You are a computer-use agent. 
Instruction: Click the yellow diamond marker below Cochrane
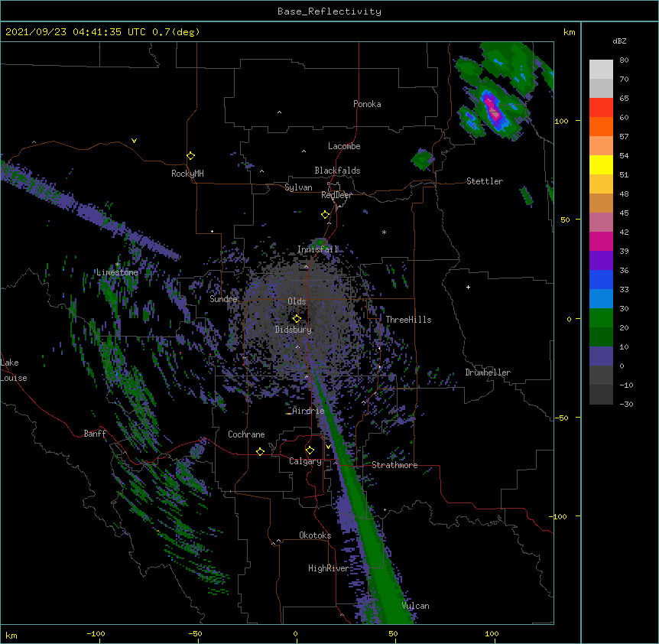click(x=261, y=452)
